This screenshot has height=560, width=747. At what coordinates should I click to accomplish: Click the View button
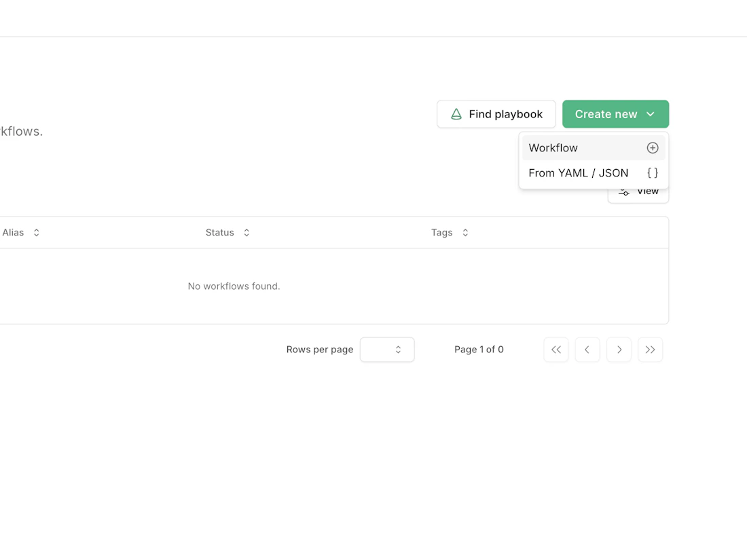[638, 191]
